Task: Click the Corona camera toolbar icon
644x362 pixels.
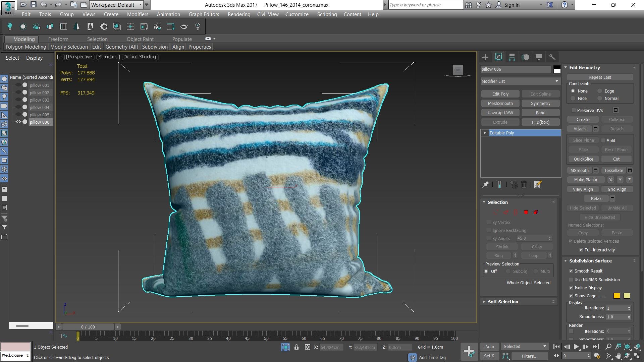Action: [x=37, y=27]
